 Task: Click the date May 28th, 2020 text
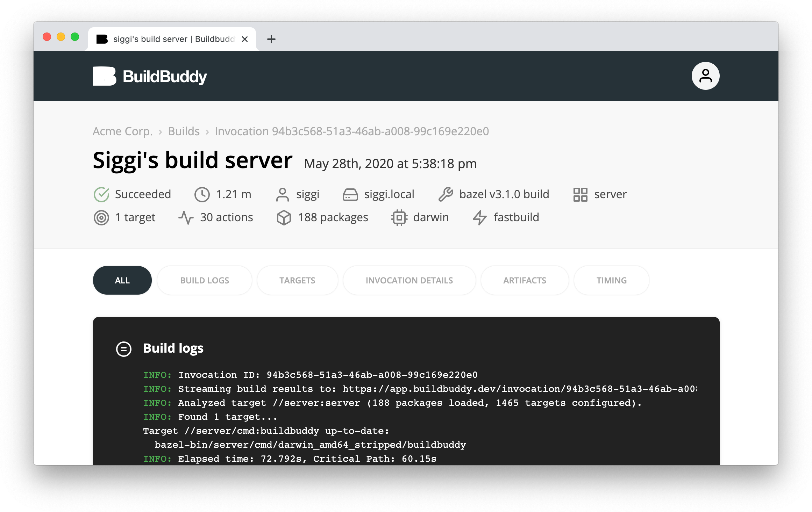[x=390, y=164]
